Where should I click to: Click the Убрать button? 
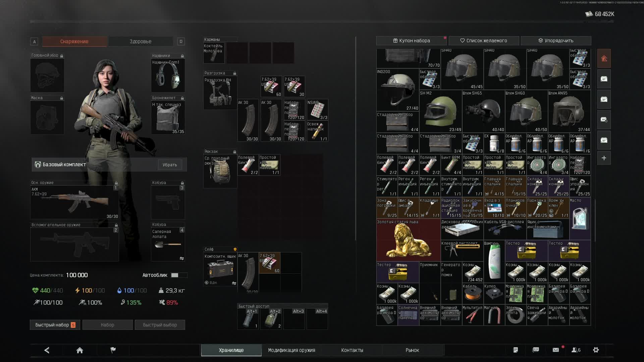click(170, 165)
